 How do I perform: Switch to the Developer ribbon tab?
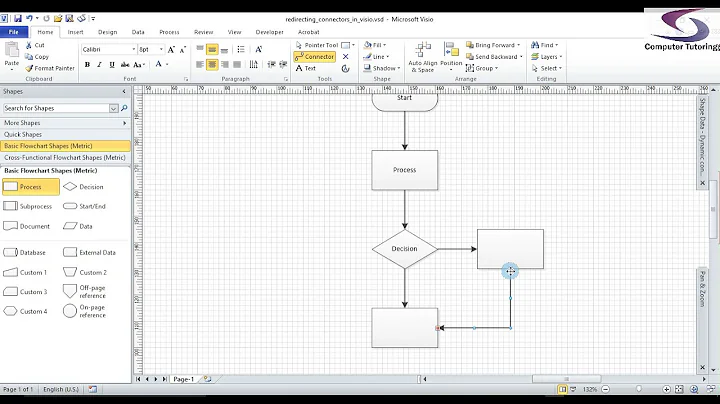(x=270, y=32)
